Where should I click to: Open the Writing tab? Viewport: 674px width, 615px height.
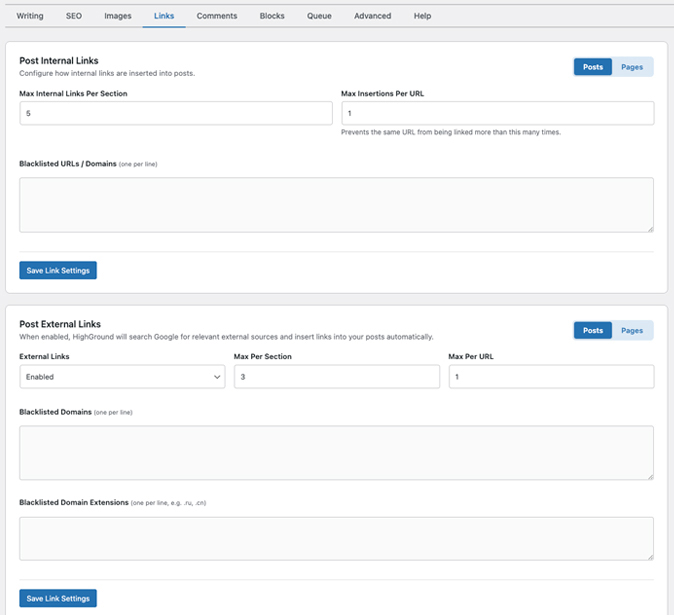(30, 16)
